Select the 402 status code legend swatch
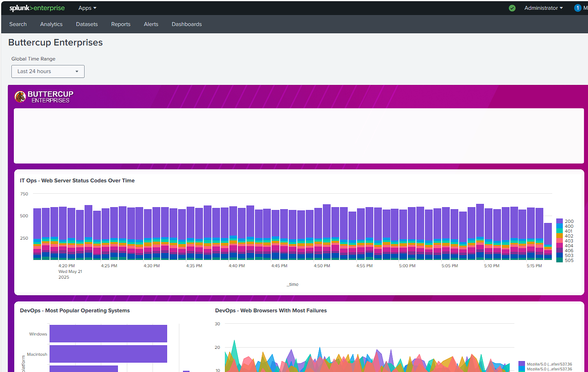This screenshot has width=588, height=372. point(560,236)
